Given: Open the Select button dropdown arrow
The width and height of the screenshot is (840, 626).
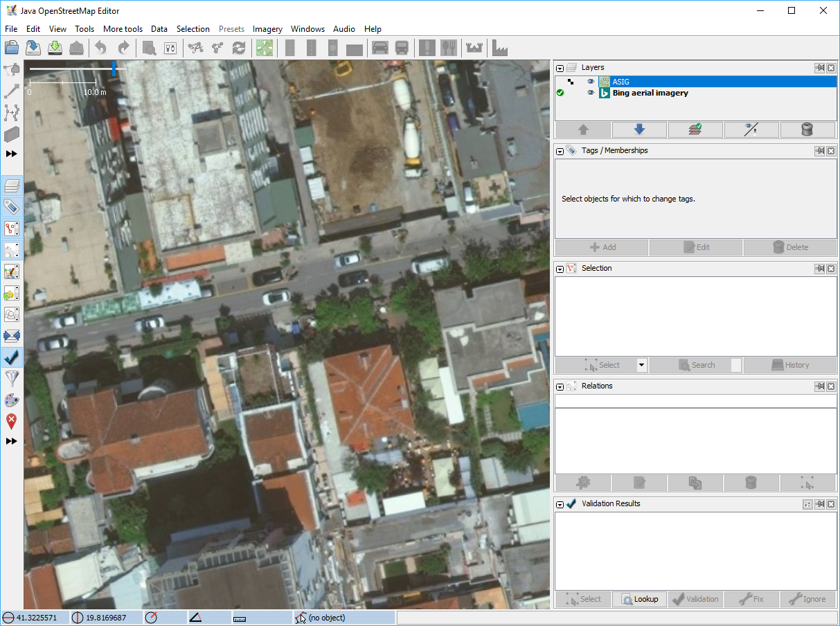Looking at the screenshot, I should click(x=641, y=365).
